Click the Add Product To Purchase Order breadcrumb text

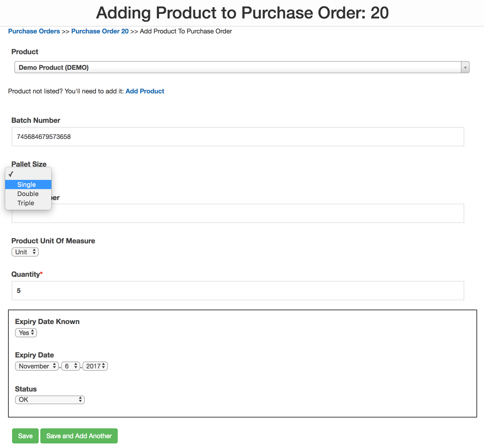pos(186,31)
